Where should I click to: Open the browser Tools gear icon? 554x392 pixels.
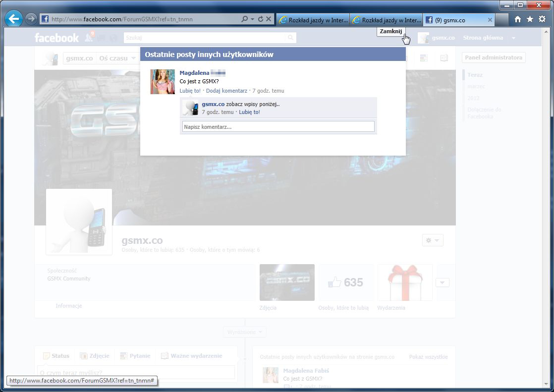[542, 19]
